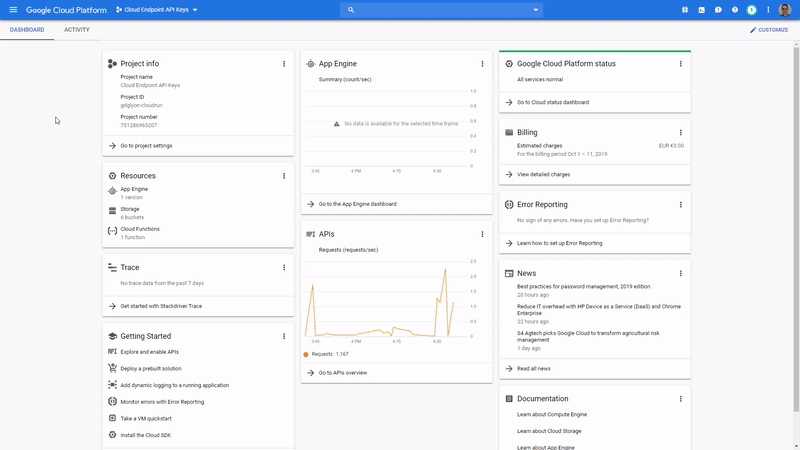Image resolution: width=800 pixels, height=450 pixels.
Task: Open News card options menu
Action: click(681, 273)
